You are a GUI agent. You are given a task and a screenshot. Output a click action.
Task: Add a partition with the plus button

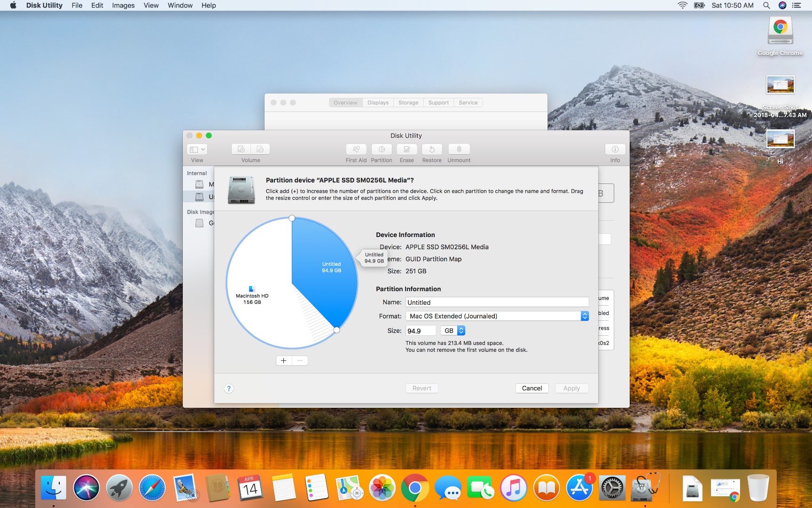(x=284, y=361)
